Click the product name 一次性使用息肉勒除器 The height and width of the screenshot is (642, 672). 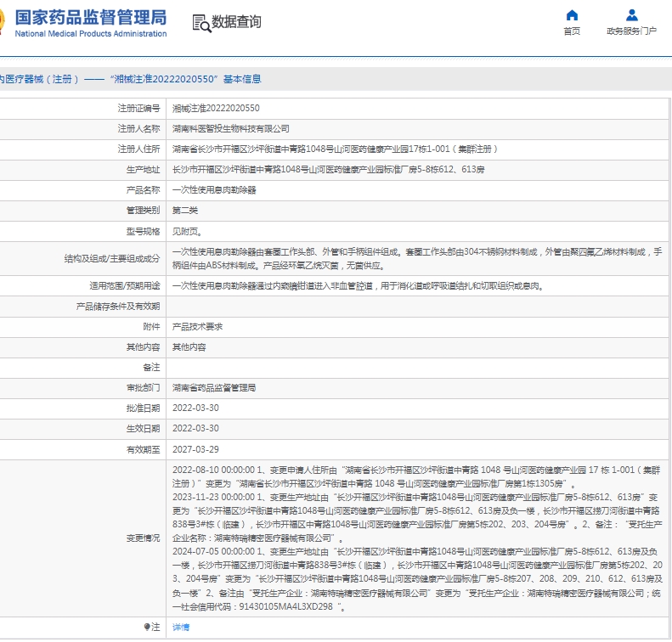coord(214,190)
